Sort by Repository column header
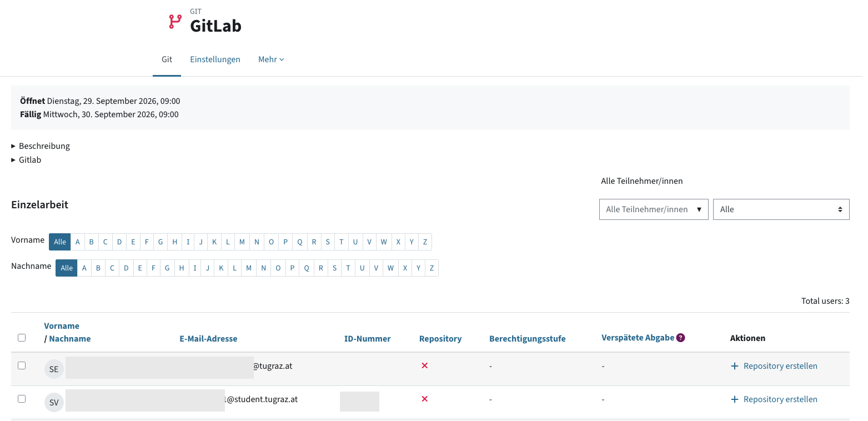 pyautogui.click(x=440, y=339)
